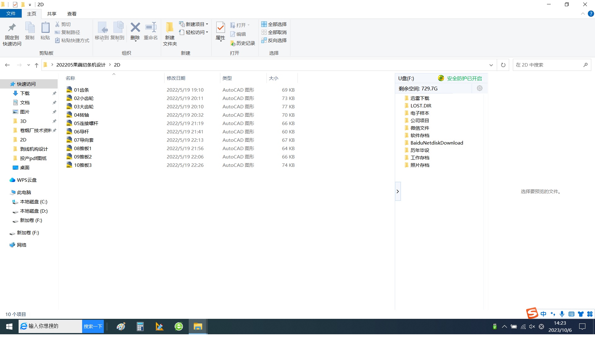Click the 搜索一下 search button

(93, 326)
